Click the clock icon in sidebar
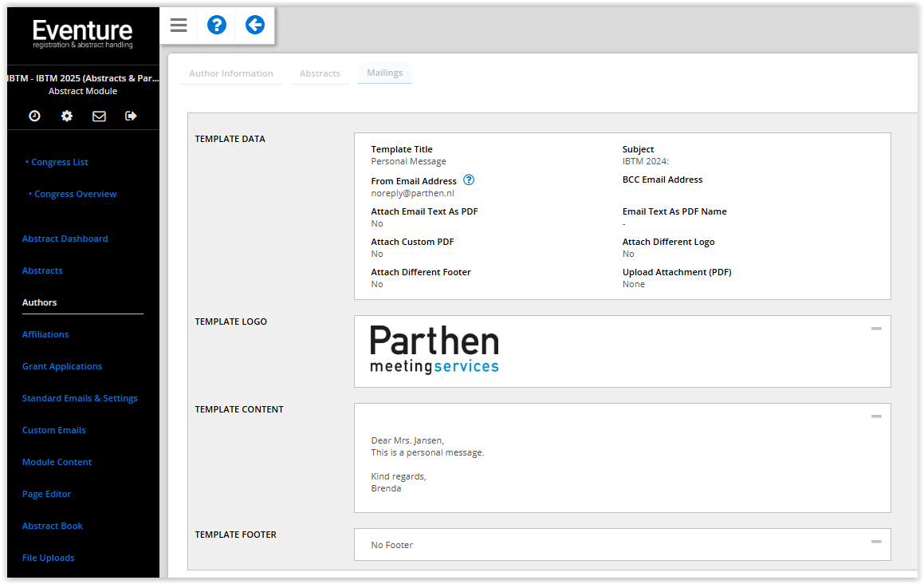The height and width of the screenshot is (584, 924). click(35, 116)
